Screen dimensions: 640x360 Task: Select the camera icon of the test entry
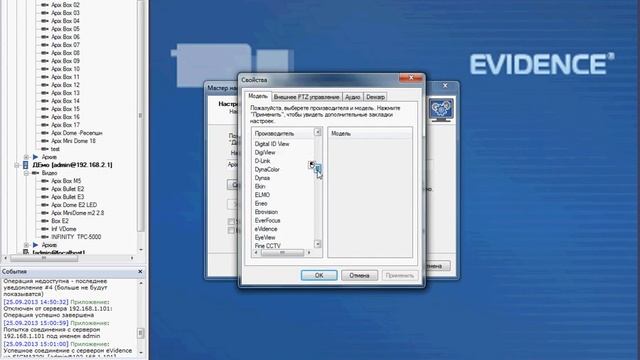point(44,149)
